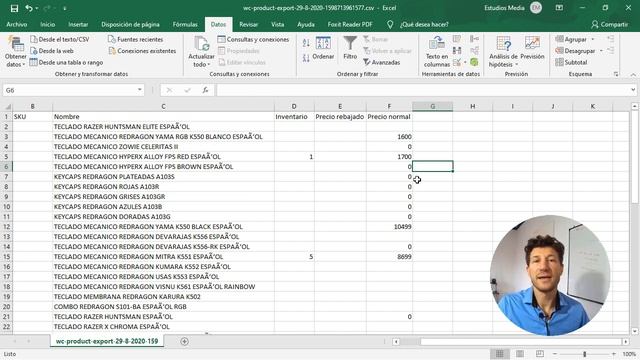Viewport: 640px width, 360px height.
Task: Click the Insert Function fx icon
Action: 205,90
